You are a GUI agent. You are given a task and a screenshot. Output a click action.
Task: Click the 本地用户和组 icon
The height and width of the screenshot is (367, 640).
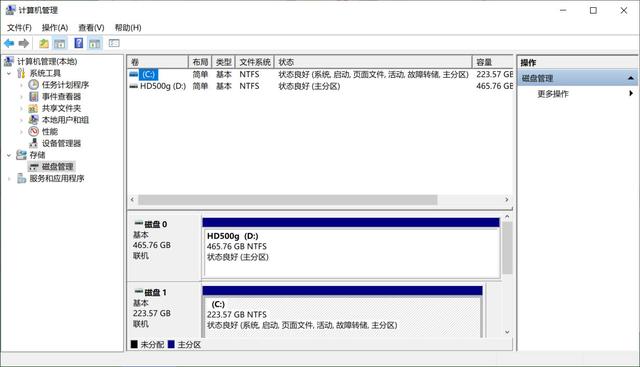pos(33,120)
